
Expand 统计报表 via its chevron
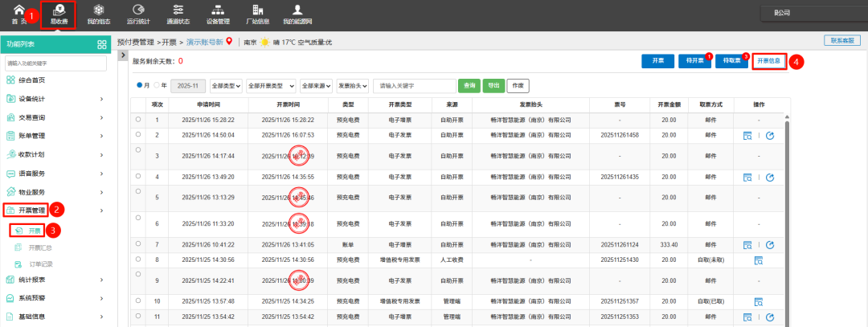[x=102, y=280]
